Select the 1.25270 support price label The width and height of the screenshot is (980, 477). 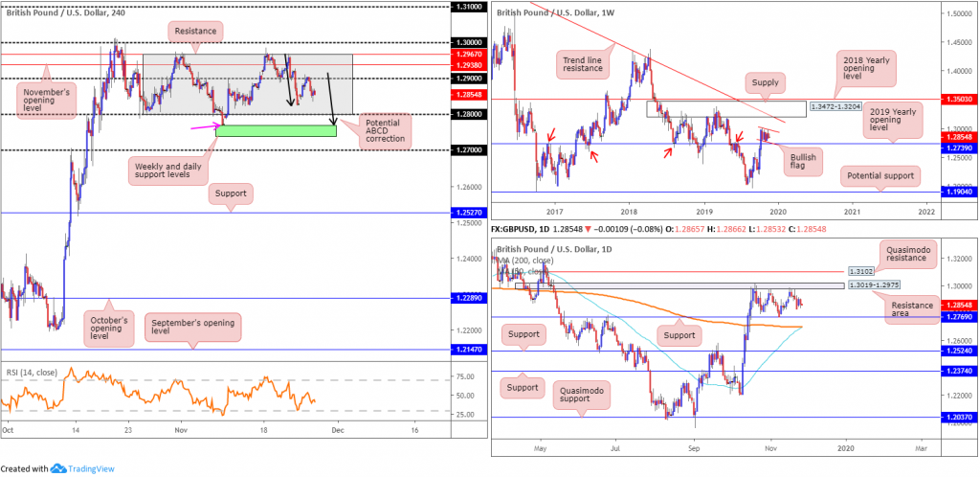(x=469, y=214)
